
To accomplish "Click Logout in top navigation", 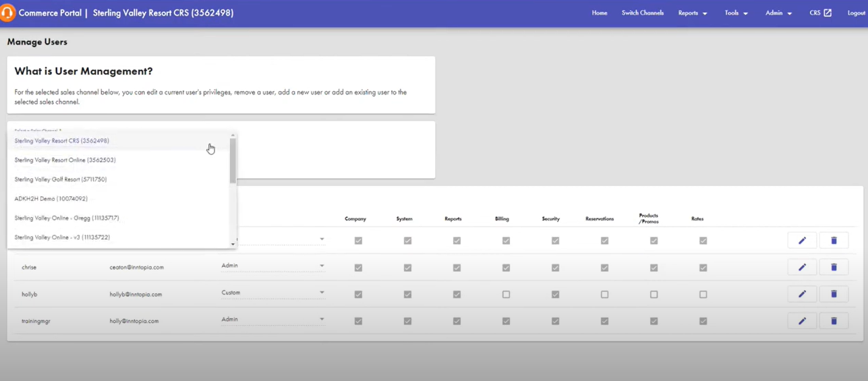I will click(856, 13).
